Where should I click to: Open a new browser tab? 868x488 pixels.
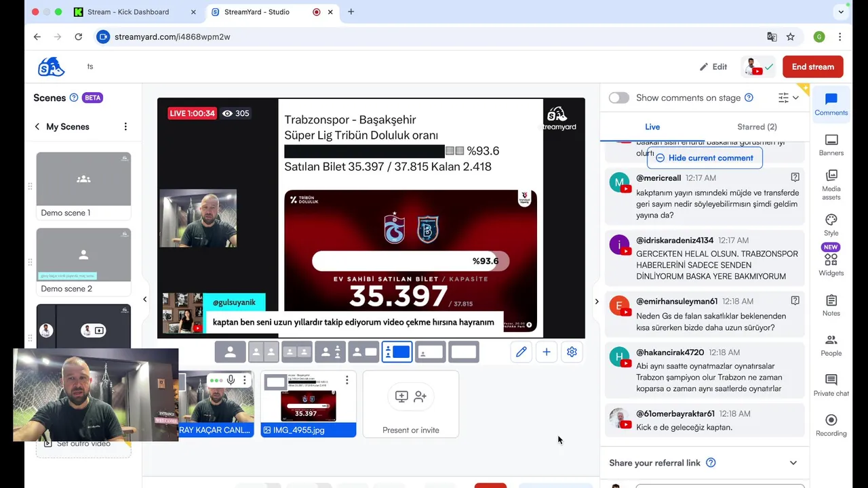351,12
